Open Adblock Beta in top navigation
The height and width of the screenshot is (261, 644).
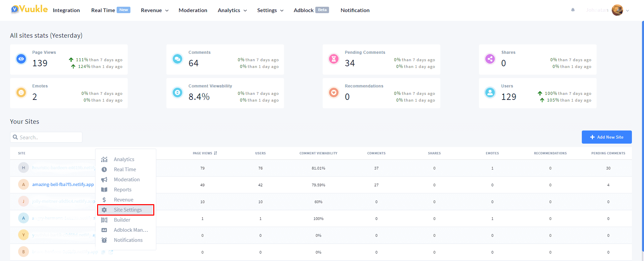pyautogui.click(x=311, y=10)
